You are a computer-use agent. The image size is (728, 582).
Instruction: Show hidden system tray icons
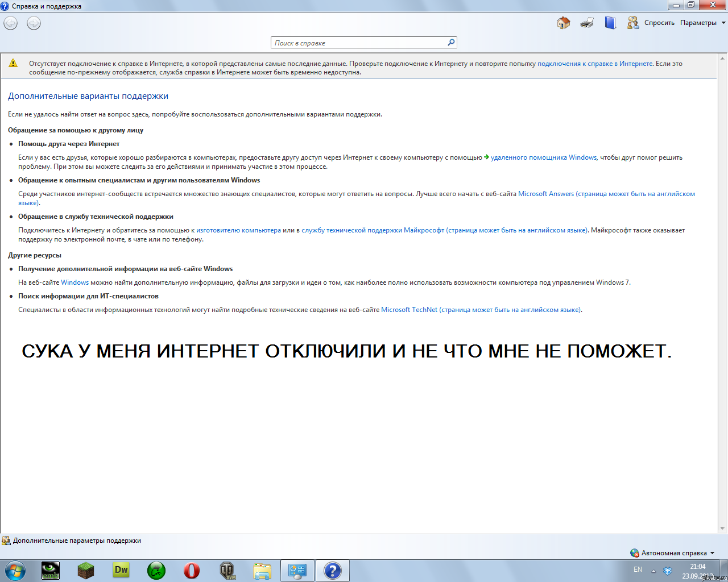coord(653,571)
